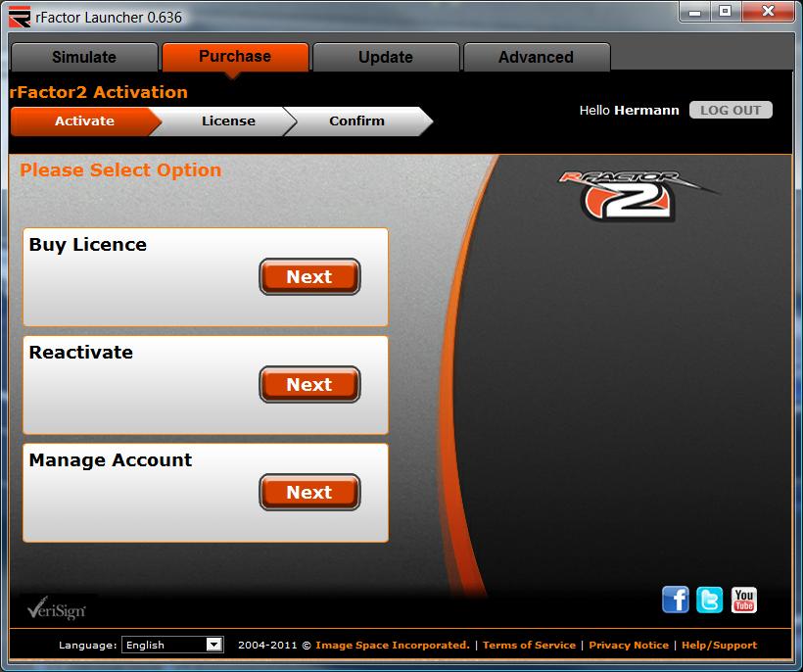The width and height of the screenshot is (803, 672).
Task: Switch to the Update tab
Action: (385, 57)
